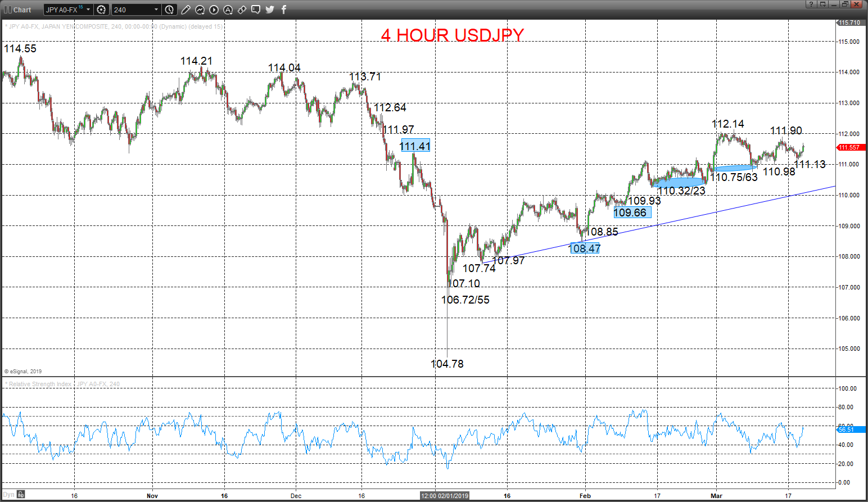This screenshot has width=868, height=502.
Task: Click the 110.98 price annotation
Action: tap(779, 171)
